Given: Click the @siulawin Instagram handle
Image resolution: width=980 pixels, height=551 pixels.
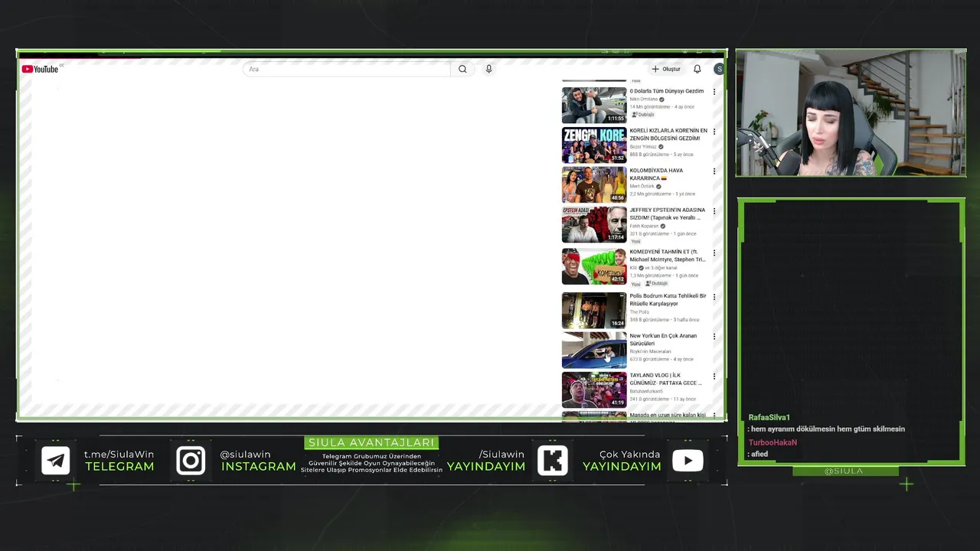Looking at the screenshot, I should [x=245, y=455].
